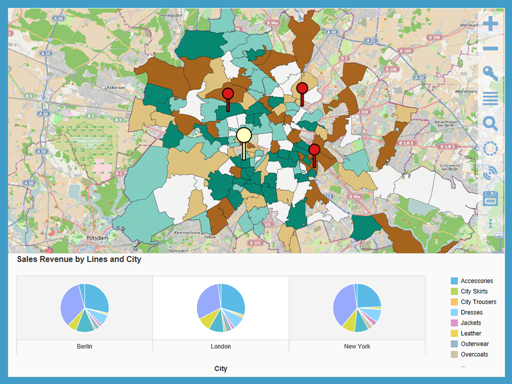This screenshot has width=512, height=384.
Task: Click the Sales Revenue by Lines and City title
Action: pos(79,259)
